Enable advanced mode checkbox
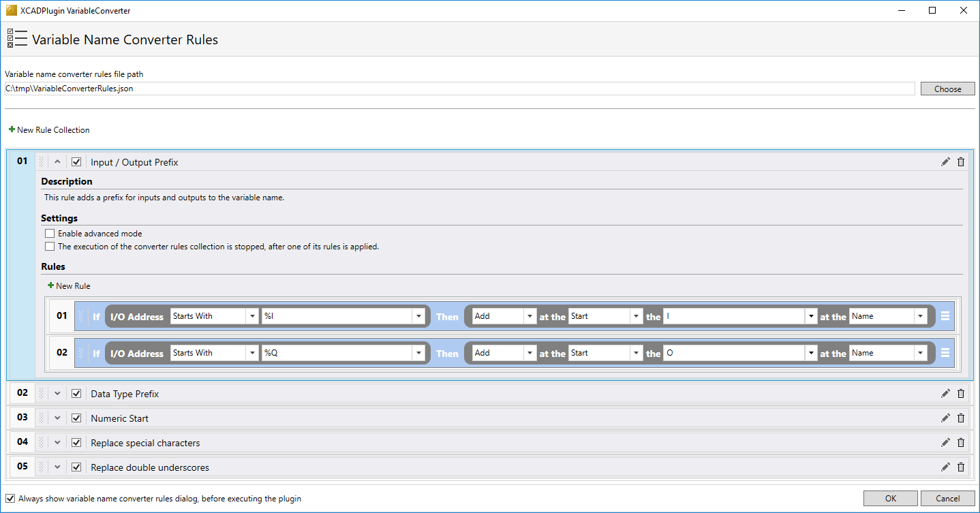Screen dimensions: 980x513 pos(50,234)
